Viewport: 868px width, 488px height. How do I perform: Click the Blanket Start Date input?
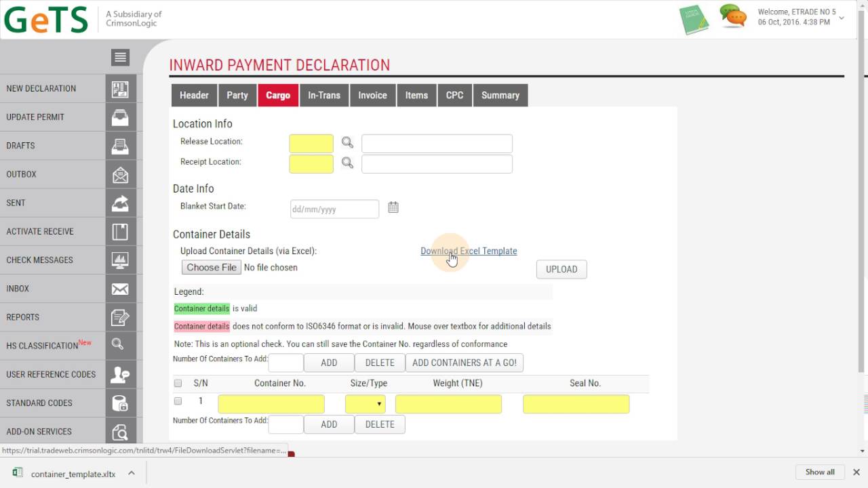(334, 209)
